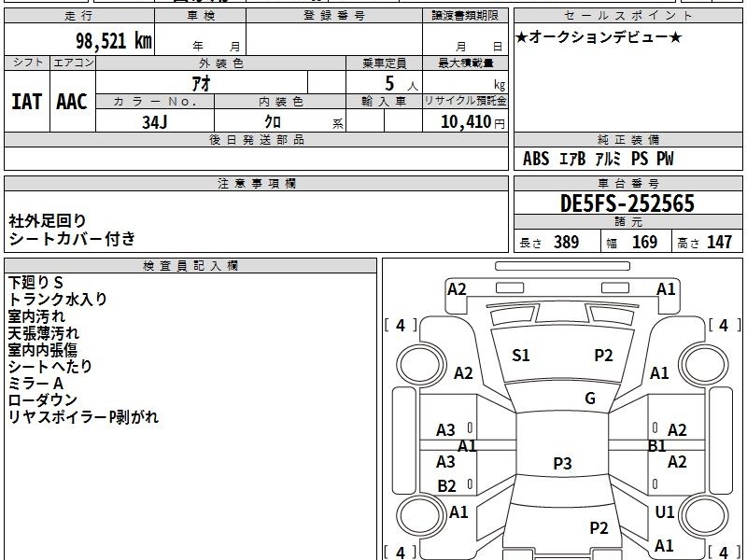The height and width of the screenshot is (560, 747).
Task: Click the 車台番号 header
Action: coord(627,183)
